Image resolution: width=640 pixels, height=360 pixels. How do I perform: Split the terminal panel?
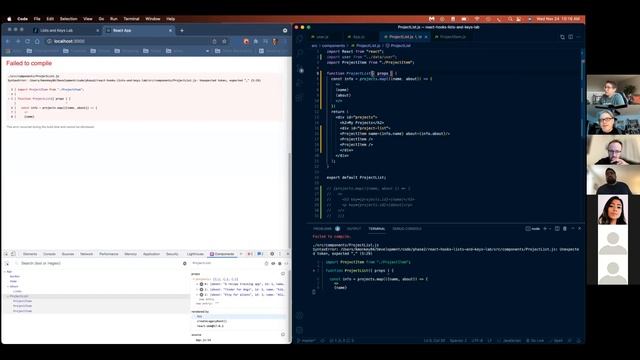click(557, 229)
